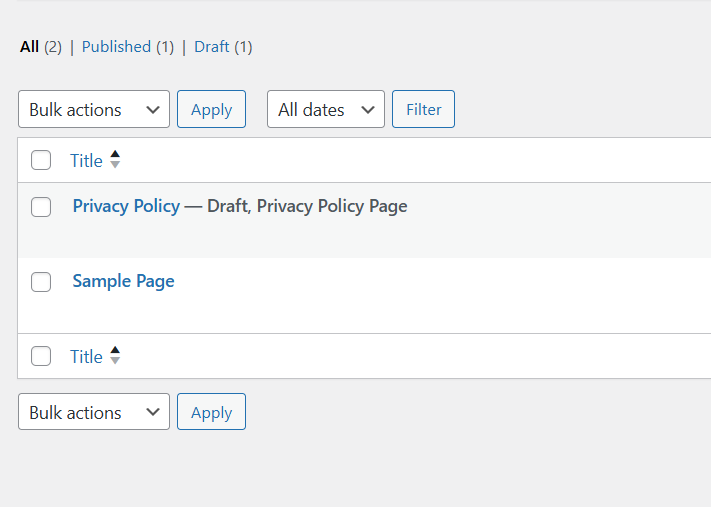Switch to Draft pages filter
Image resolution: width=711 pixels, height=507 pixels.
coord(223,47)
